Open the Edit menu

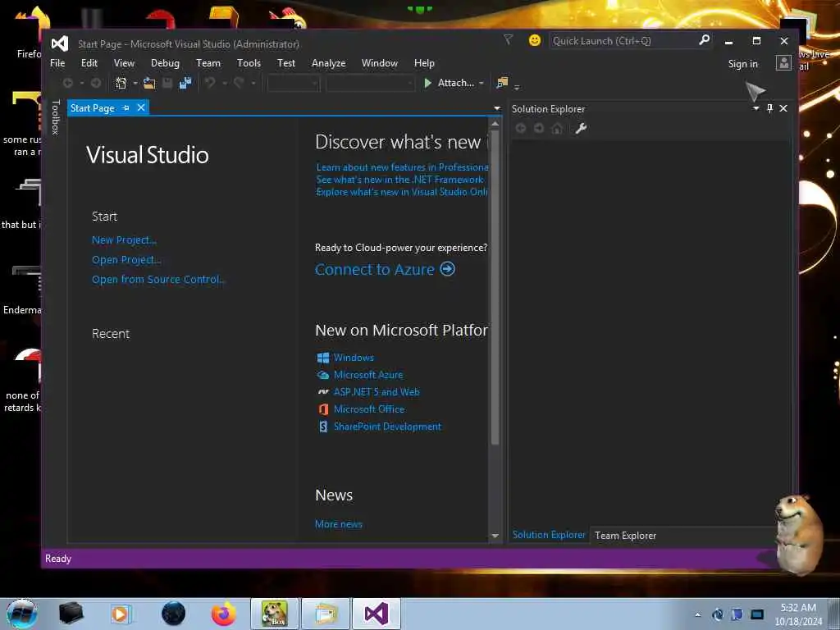click(89, 63)
